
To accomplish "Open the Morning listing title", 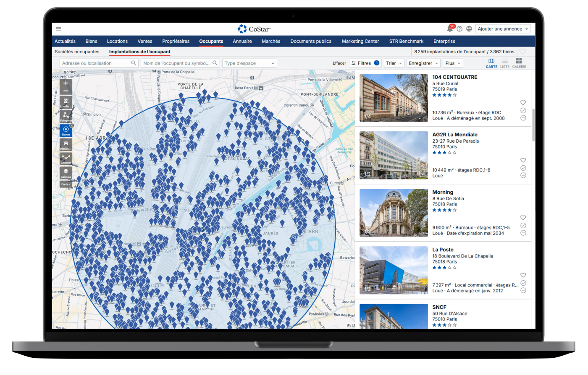I will point(443,192).
